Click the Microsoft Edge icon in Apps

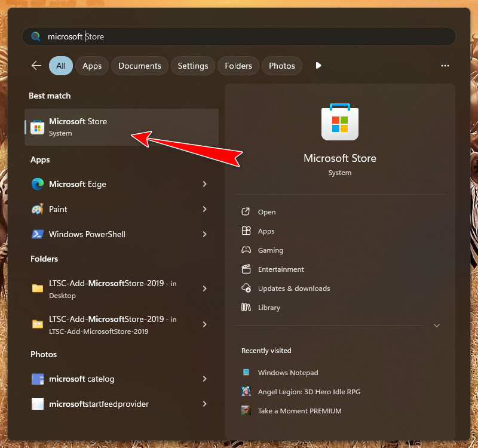click(x=38, y=184)
